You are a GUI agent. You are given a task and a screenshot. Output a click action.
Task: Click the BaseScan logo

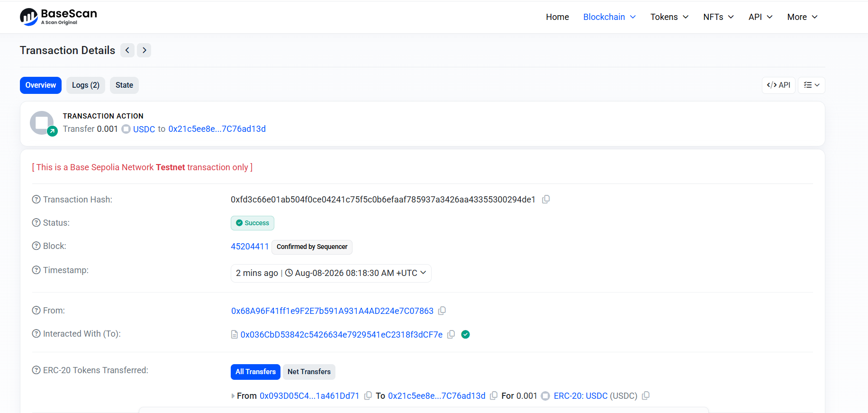click(58, 17)
